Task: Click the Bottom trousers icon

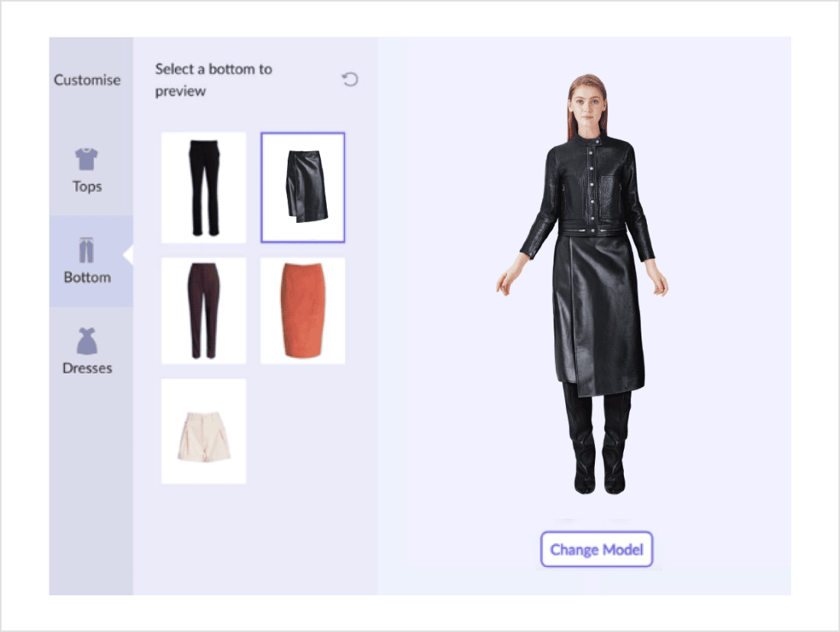Action: pyautogui.click(x=87, y=250)
